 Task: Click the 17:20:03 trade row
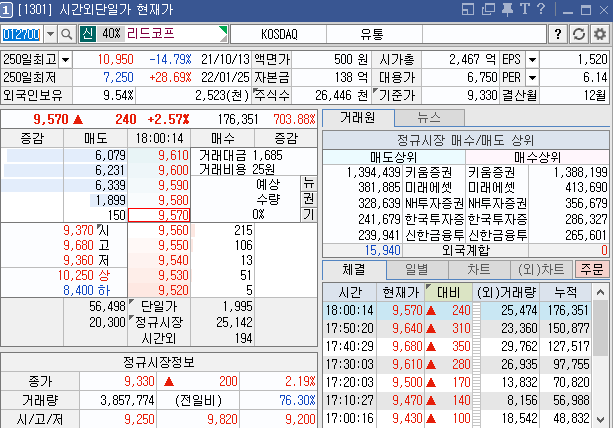coord(457,382)
